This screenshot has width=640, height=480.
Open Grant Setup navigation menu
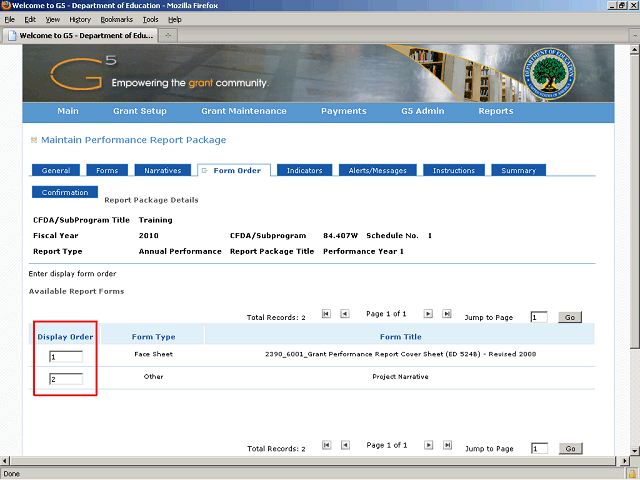[x=140, y=111]
